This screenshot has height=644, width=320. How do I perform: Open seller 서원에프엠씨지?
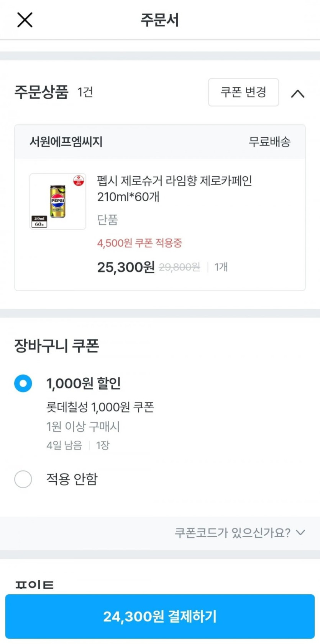point(66,142)
